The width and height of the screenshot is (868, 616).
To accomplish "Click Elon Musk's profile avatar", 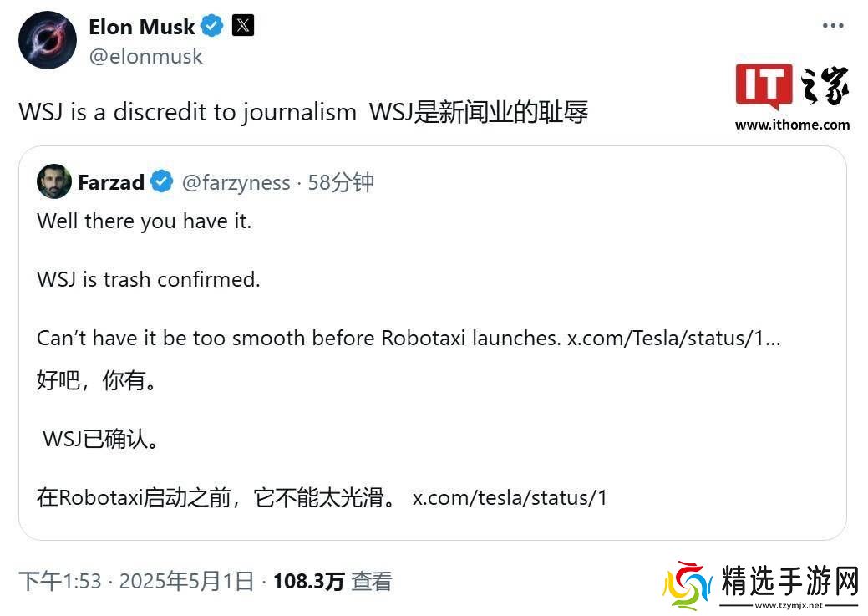I will [48, 40].
